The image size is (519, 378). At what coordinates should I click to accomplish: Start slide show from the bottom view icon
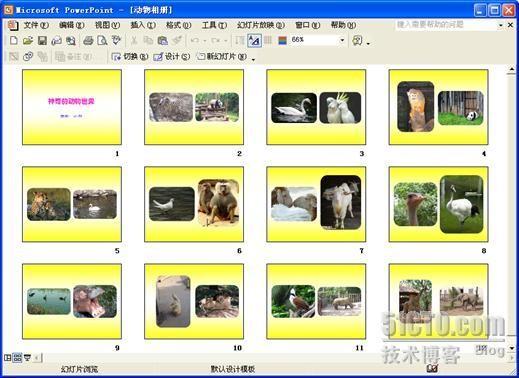[27, 358]
